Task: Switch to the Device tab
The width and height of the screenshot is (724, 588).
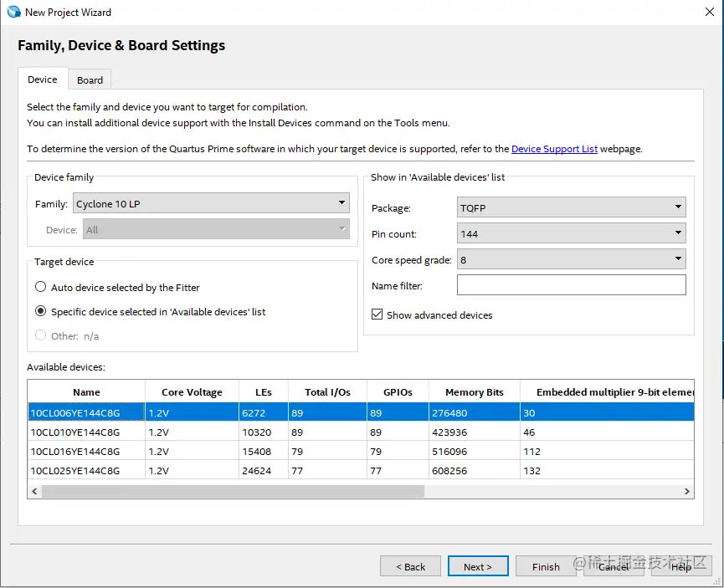Action: click(43, 79)
